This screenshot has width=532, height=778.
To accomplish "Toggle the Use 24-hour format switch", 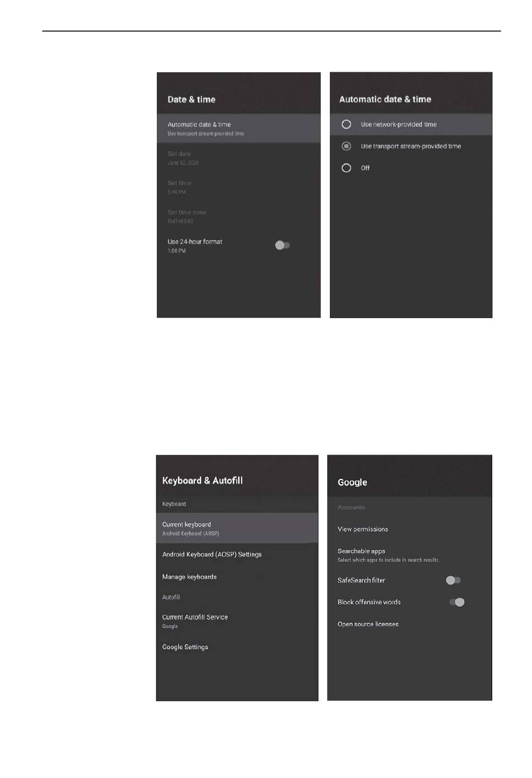I will pyautogui.click(x=282, y=245).
